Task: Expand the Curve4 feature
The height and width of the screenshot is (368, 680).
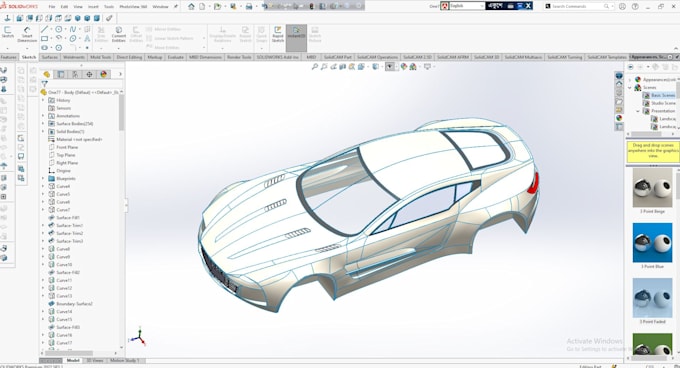Action: (43, 186)
